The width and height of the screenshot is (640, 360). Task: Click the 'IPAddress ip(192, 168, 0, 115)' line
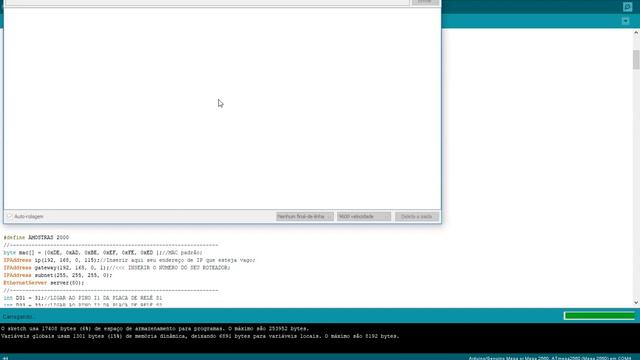pos(129,260)
